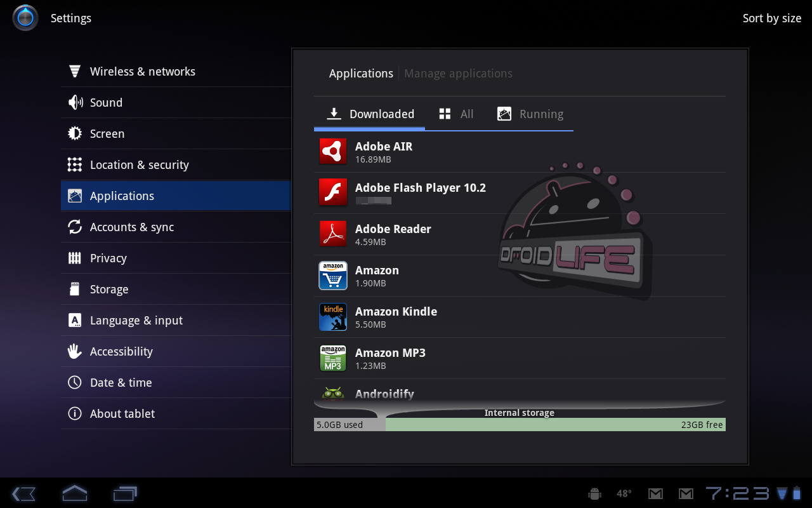
Task: Click the internal storage usage bar
Action: (x=520, y=425)
